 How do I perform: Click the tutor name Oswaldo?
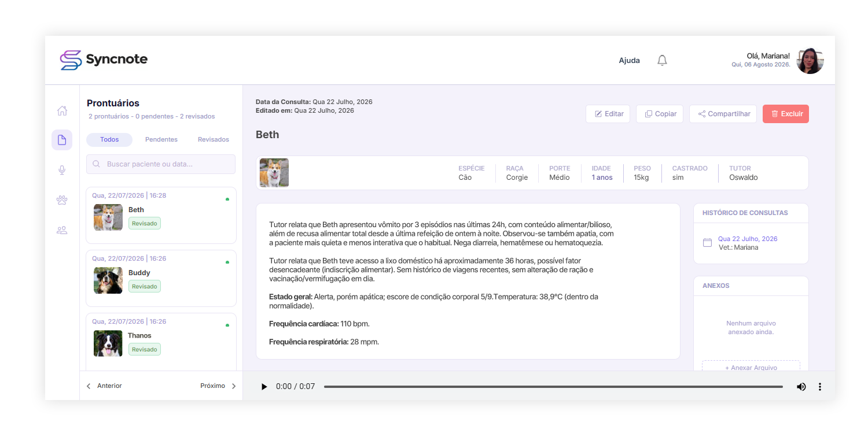[x=743, y=177]
